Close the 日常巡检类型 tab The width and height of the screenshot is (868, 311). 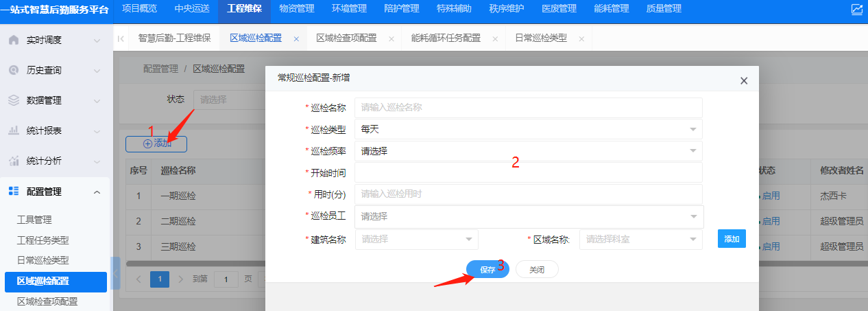[581, 39]
